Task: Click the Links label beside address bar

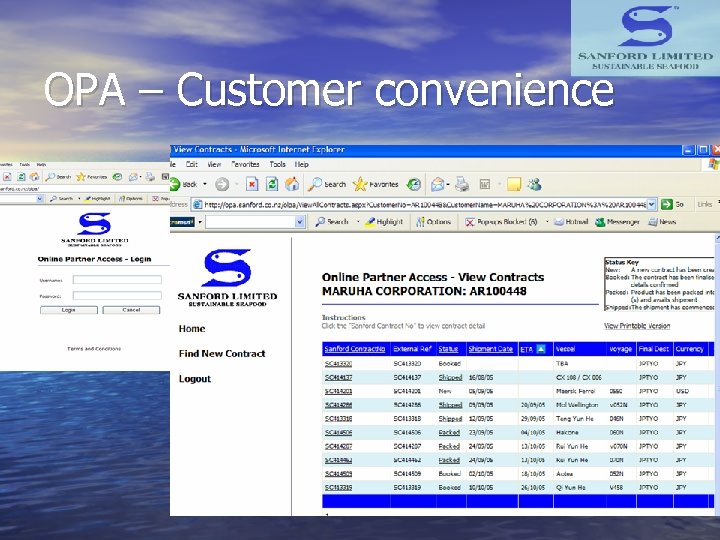Action: pyautogui.click(x=704, y=204)
